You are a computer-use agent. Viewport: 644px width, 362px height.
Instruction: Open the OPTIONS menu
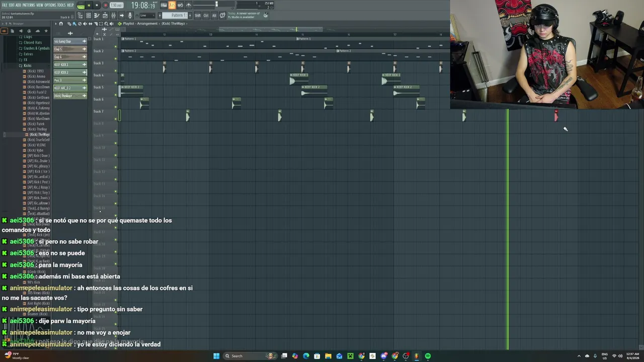coord(50,5)
